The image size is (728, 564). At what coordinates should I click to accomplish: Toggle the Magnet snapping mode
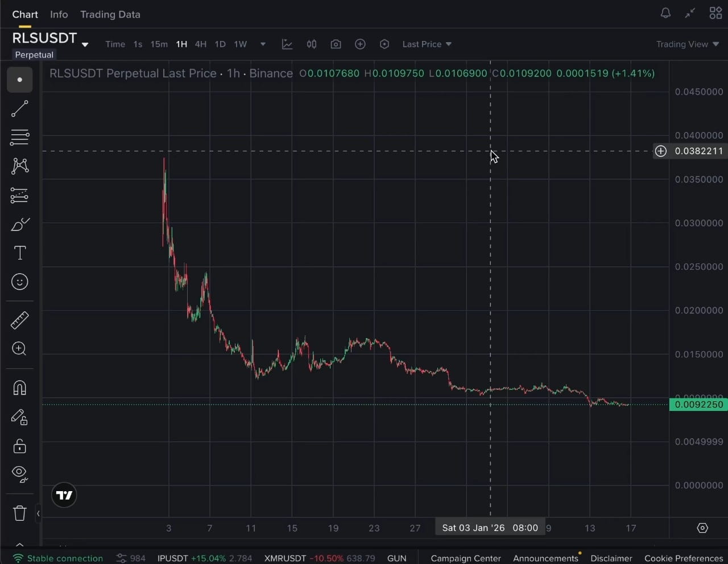(19, 388)
